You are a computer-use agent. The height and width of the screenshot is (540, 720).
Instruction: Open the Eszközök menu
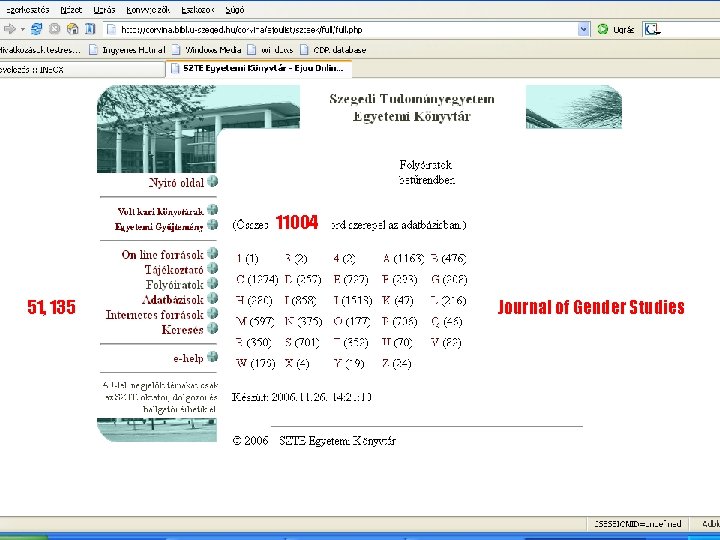(197, 10)
